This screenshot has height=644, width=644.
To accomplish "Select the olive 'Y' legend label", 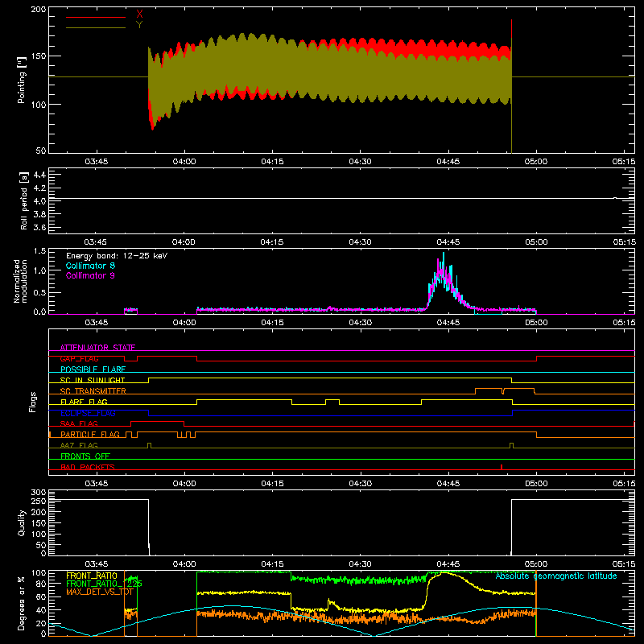I will [139, 25].
